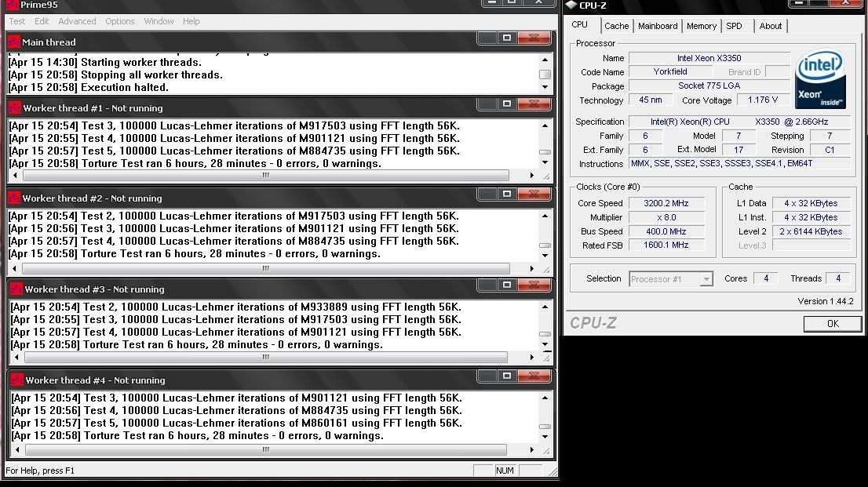The width and height of the screenshot is (868, 487).
Task: Click scroll right arrow in Worker thread #3
Action: coord(532,358)
